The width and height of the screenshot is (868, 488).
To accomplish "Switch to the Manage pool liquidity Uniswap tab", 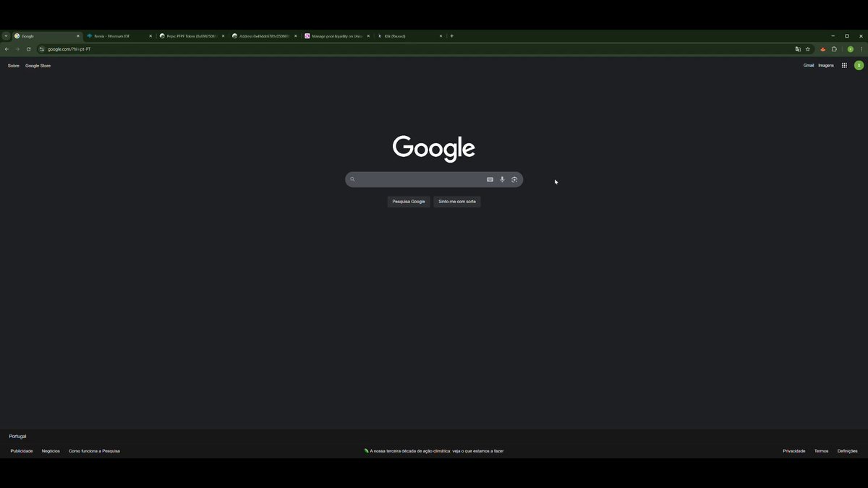I will tap(337, 35).
